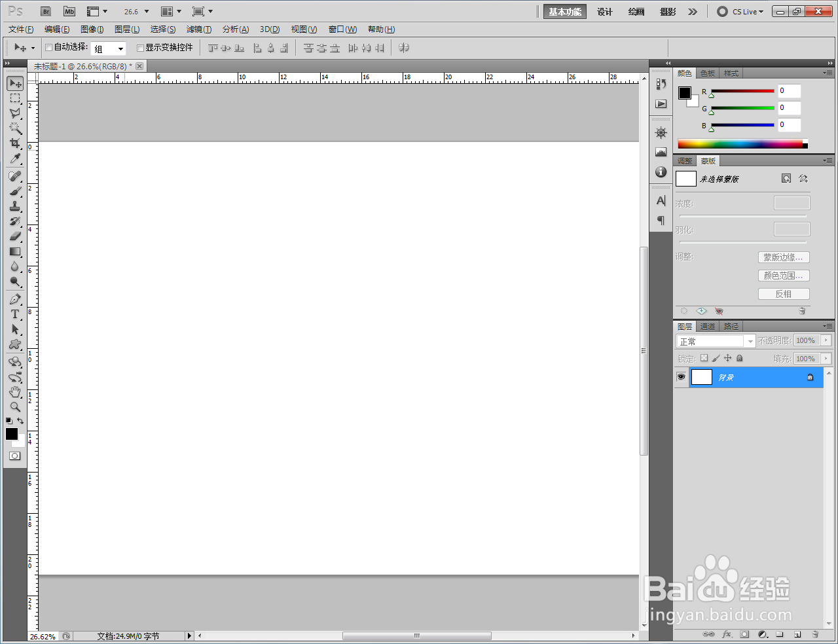This screenshot has height=644, width=838.
Task: Select the Quick Selection wand tool
Action: (x=15, y=128)
